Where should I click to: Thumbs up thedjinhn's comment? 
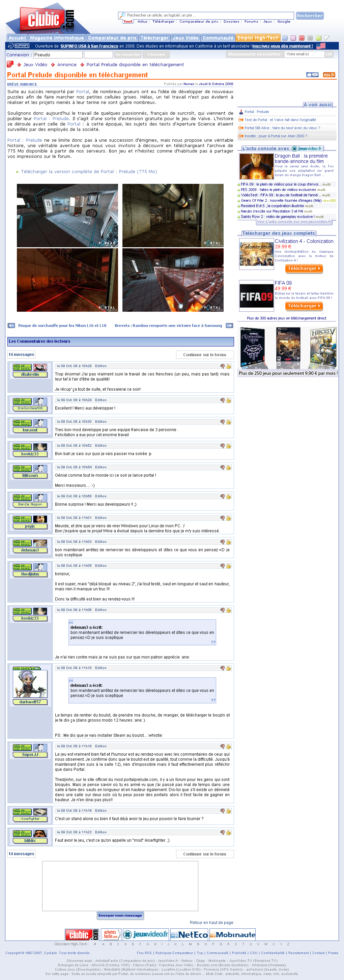(x=229, y=566)
